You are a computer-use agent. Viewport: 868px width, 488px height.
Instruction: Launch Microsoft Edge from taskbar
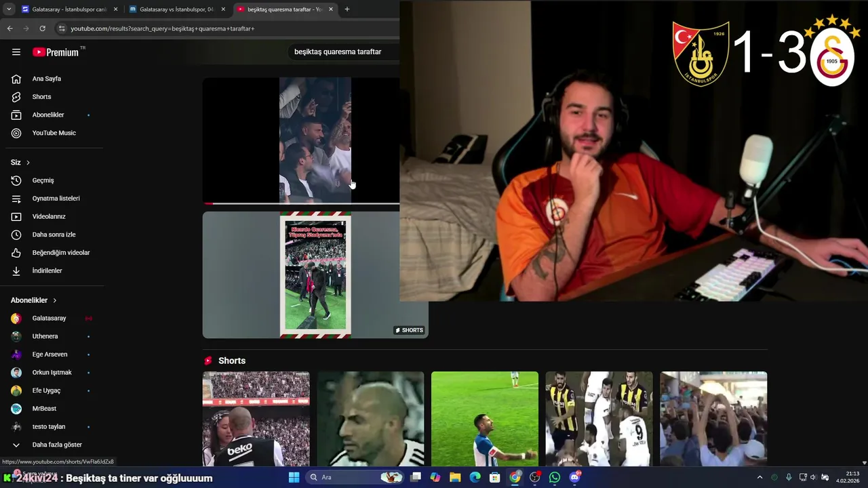point(475,477)
